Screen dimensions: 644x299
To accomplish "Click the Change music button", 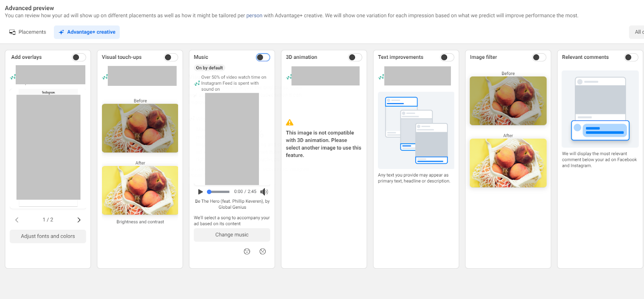I will pos(232,235).
